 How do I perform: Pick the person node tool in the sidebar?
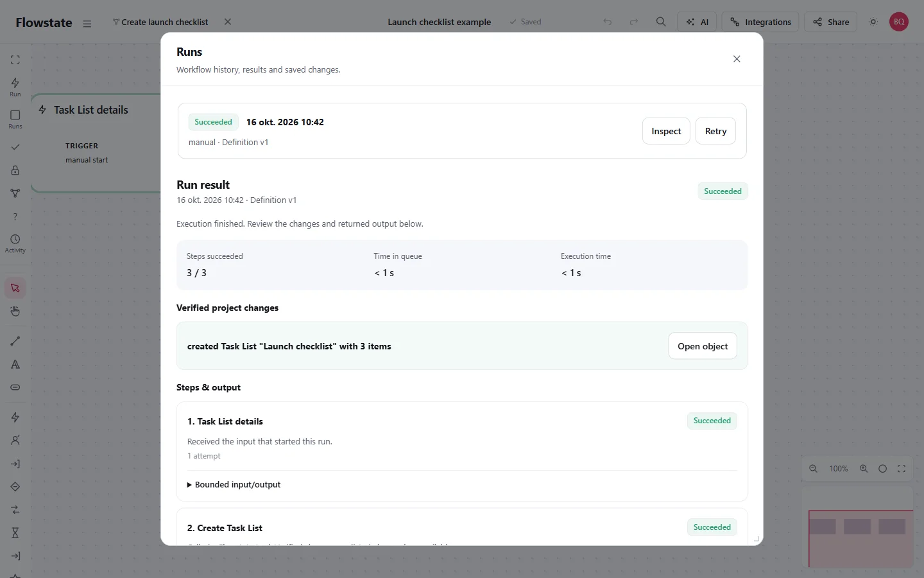click(15, 441)
